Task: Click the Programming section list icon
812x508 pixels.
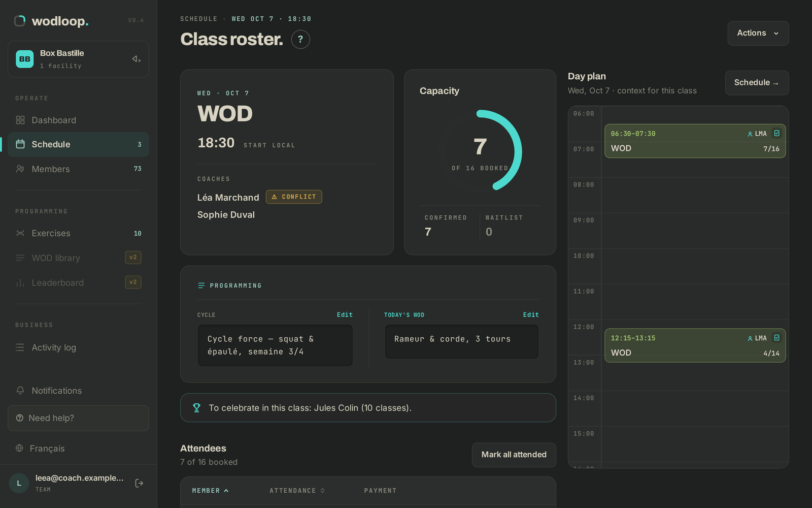Action: click(x=201, y=285)
